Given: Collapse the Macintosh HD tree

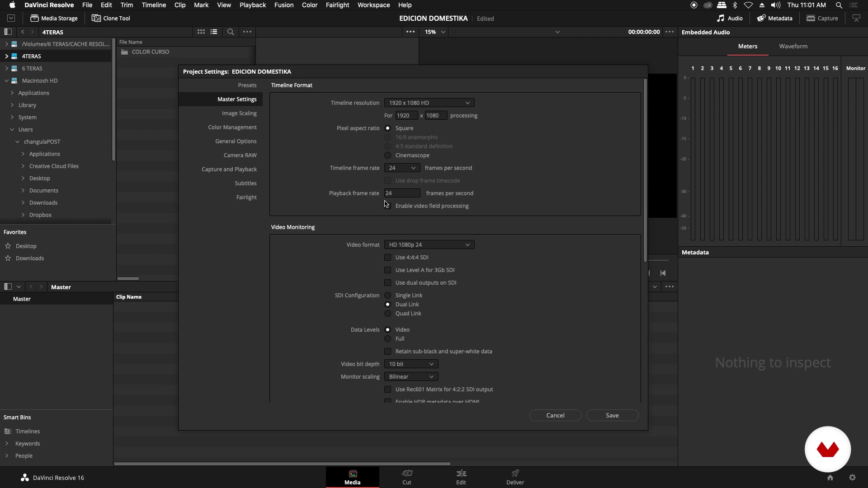Looking at the screenshot, I should [6, 80].
